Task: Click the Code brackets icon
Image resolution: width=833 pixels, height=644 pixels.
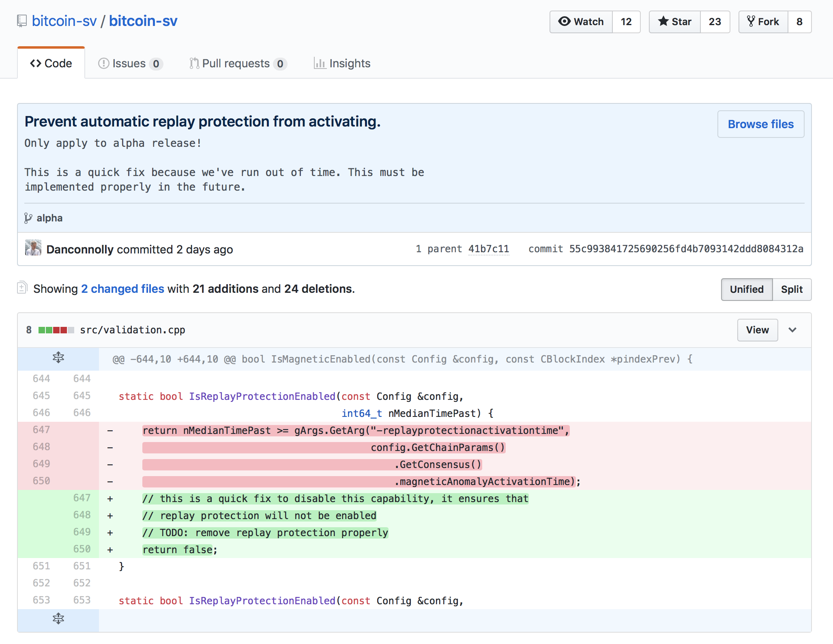Action: [36, 63]
